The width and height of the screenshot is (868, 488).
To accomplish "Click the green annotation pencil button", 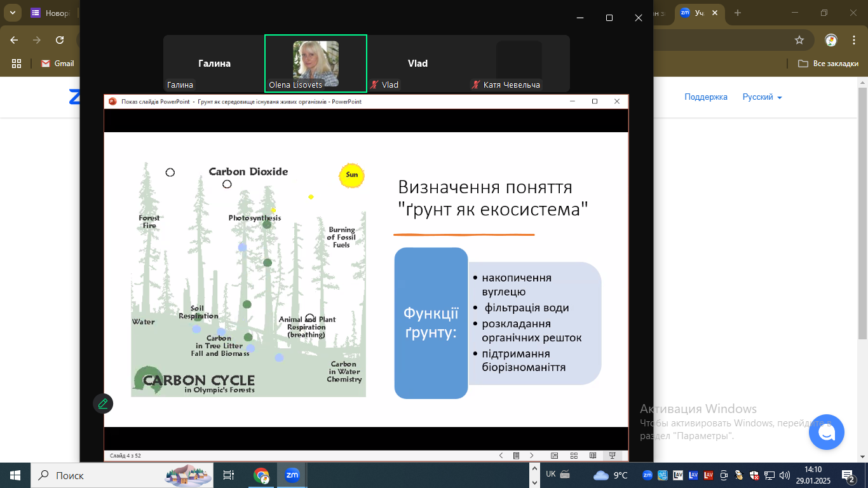I will [x=103, y=403].
